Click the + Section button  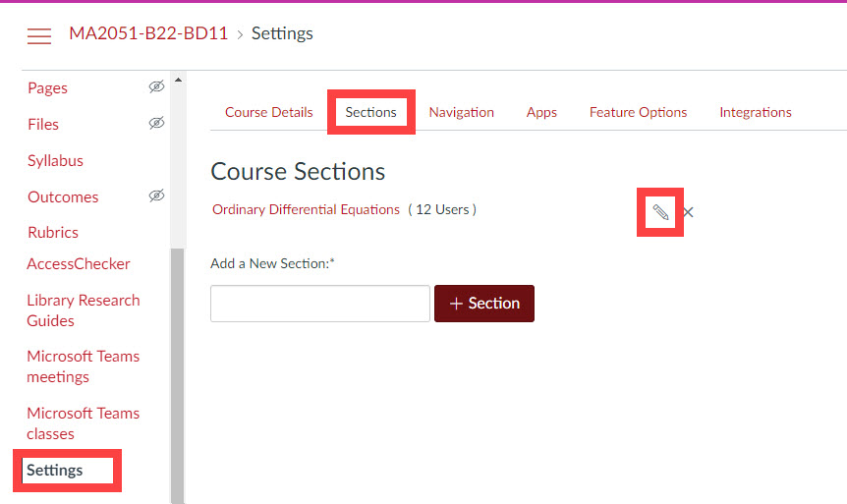coord(484,304)
